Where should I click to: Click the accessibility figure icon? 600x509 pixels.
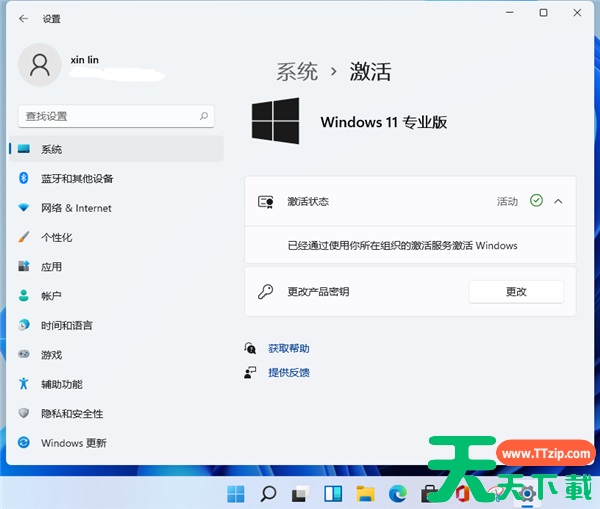[x=24, y=383]
